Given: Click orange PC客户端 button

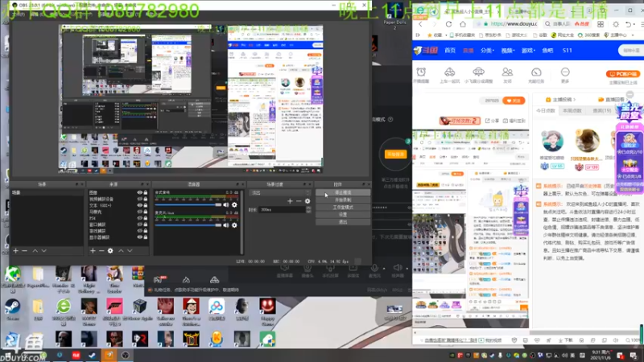Looking at the screenshot, I should point(622,74).
